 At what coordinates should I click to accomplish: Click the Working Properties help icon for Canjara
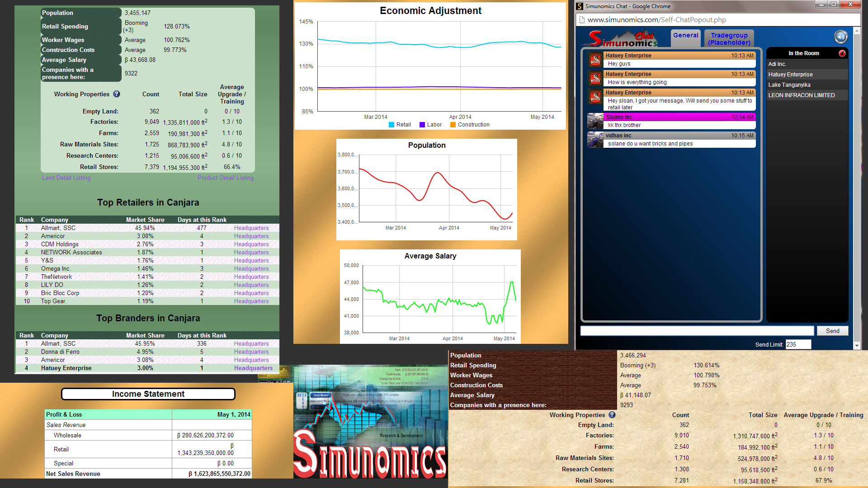click(x=117, y=94)
